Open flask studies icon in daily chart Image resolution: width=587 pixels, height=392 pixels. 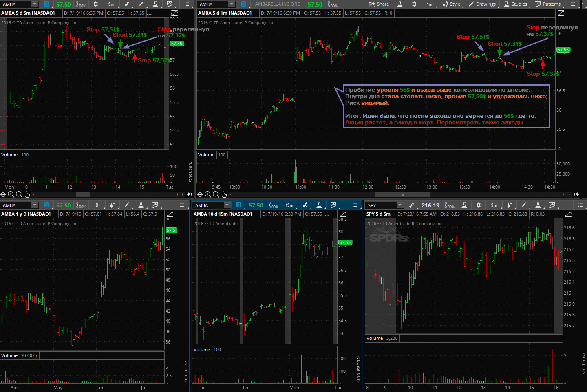pyautogui.click(x=141, y=205)
